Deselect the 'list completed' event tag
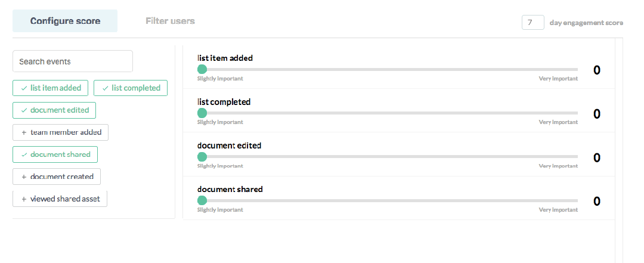This screenshot has height=263, width=644. click(131, 88)
